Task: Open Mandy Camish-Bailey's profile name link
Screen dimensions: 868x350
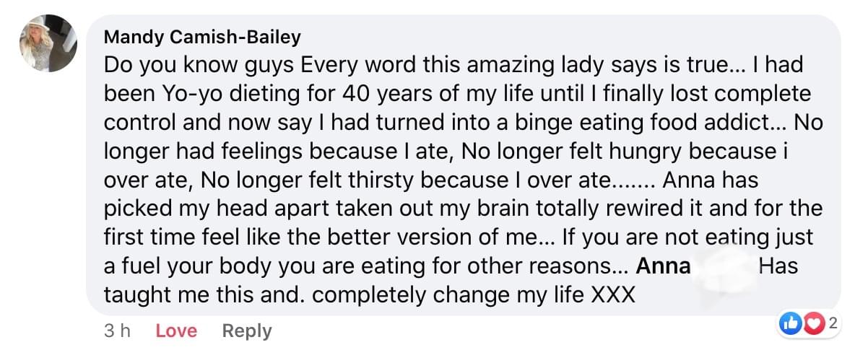Action: (x=202, y=37)
